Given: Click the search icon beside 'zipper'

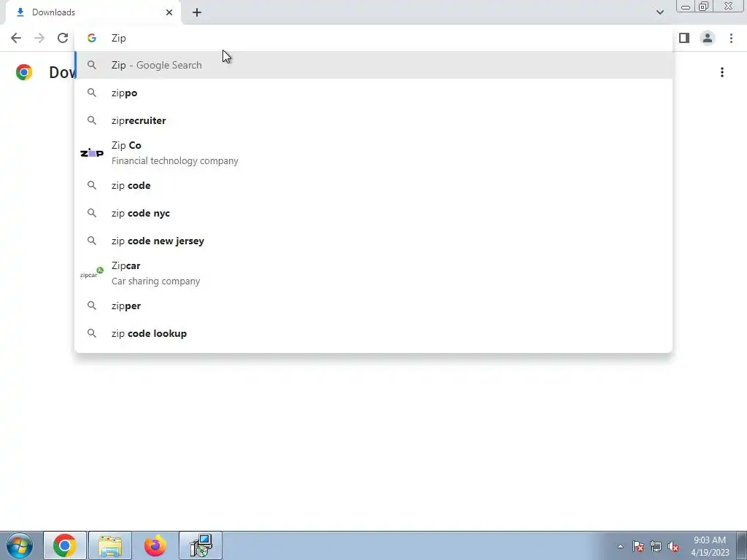Looking at the screenshot, I should (x=91, y=306).
